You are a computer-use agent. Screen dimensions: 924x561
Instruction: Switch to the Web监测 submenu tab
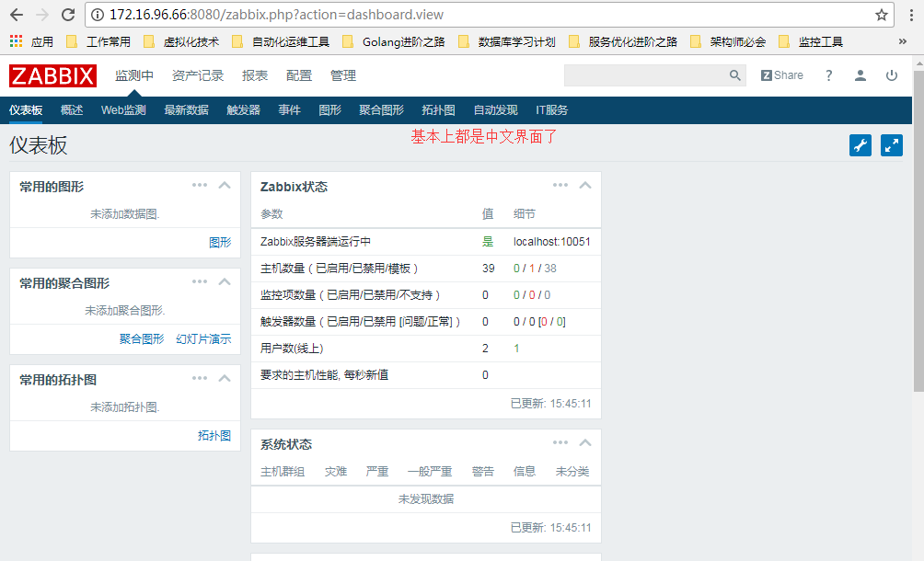tap(123, 110)
